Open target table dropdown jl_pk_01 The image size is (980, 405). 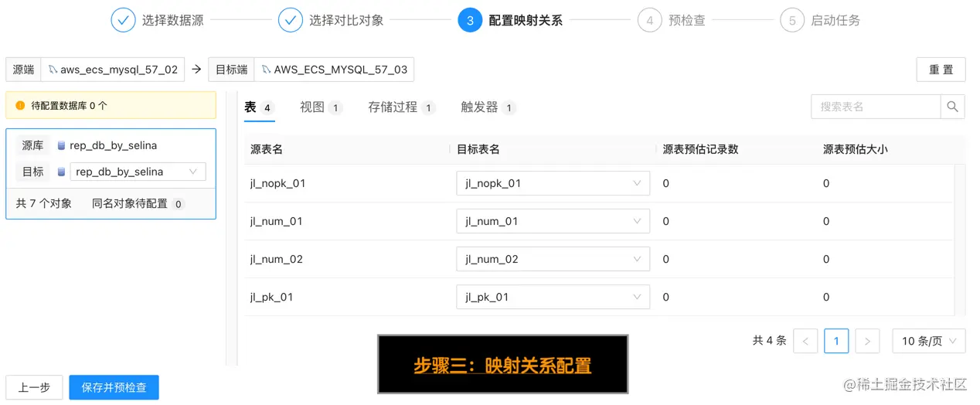coord(553,297)
